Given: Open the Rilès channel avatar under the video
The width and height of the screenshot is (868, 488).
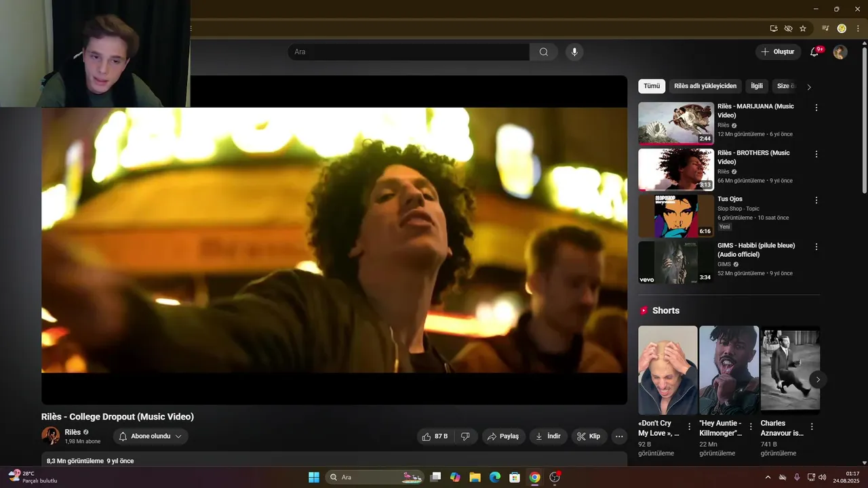Looking at the screenshot, I should 50,436.
